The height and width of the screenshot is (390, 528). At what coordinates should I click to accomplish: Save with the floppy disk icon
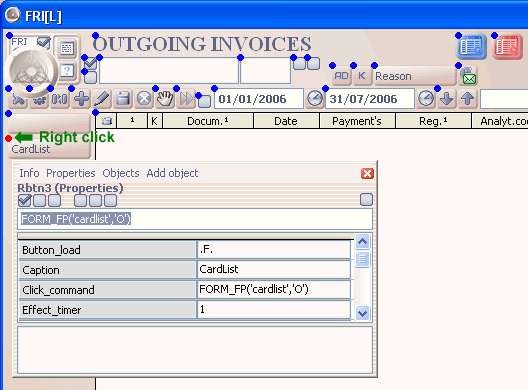[123, 99]
